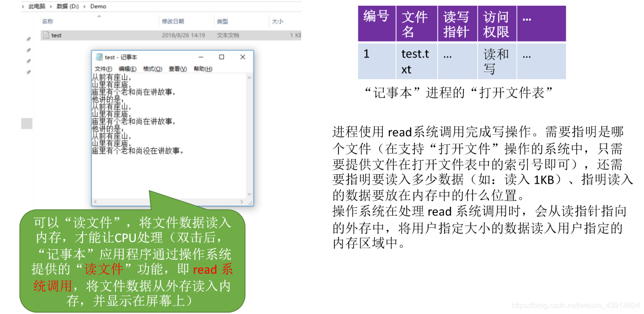Image resolution: width=644 pixels, height=314 pixels.
Task: Open the 格式(O) menu in Notepad
Action: click(x=152, y=68)
